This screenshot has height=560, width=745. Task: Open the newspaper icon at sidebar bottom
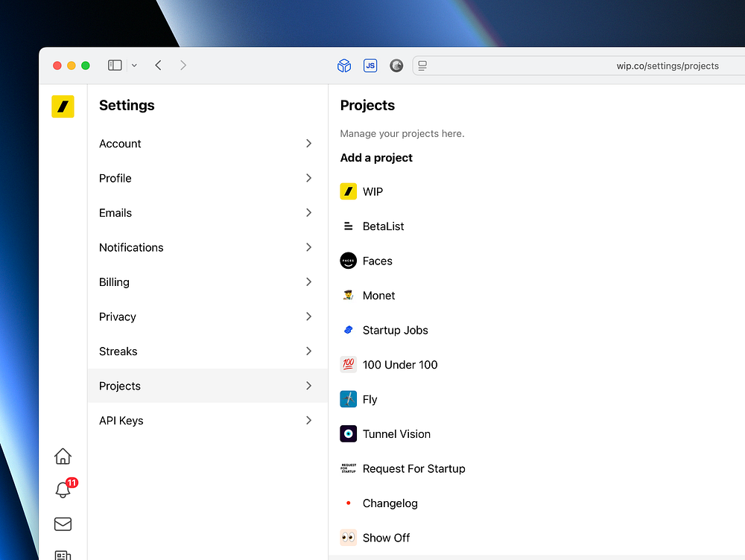pos(63,555)
